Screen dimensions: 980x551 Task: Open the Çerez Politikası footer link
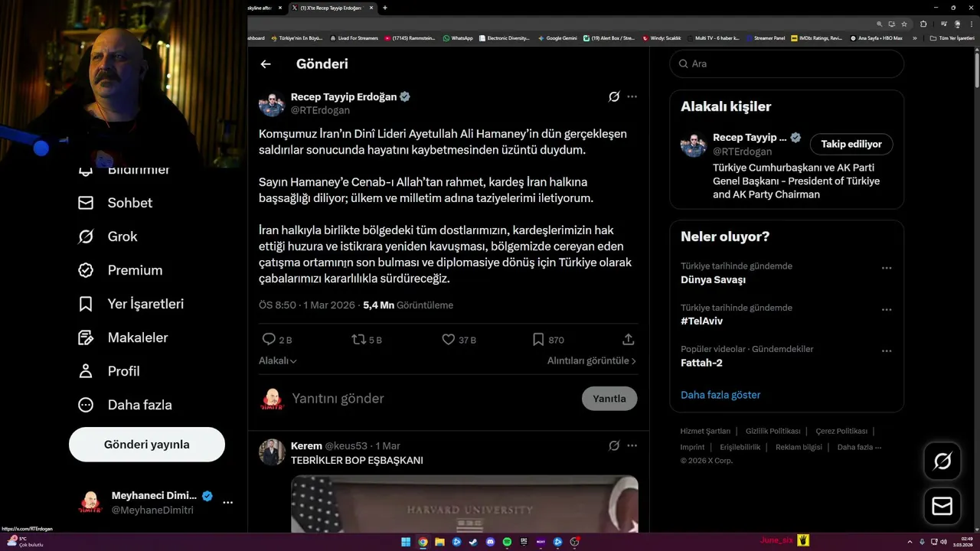[x=841, y=431]
